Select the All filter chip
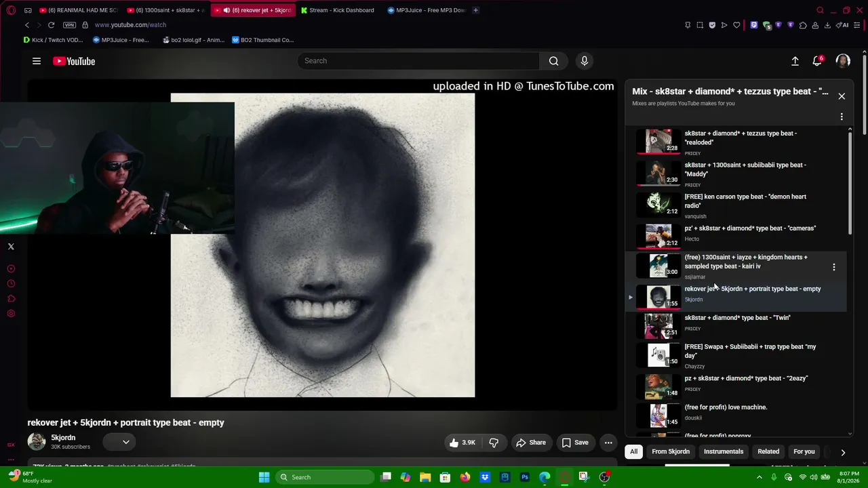Screen dimensions: 868x488 [634, 451]
